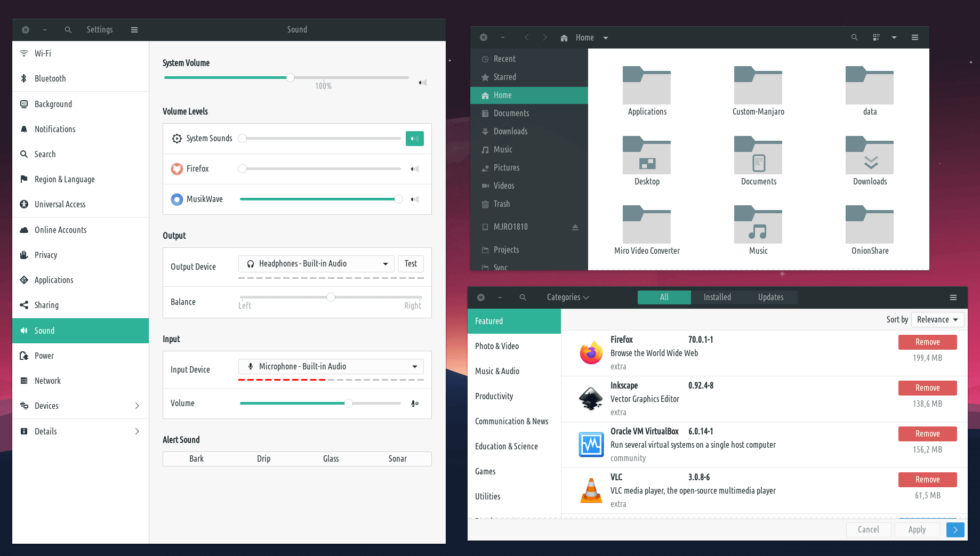
Task: Click the search icon in file manager toolbar
Action: pos(854,37)
